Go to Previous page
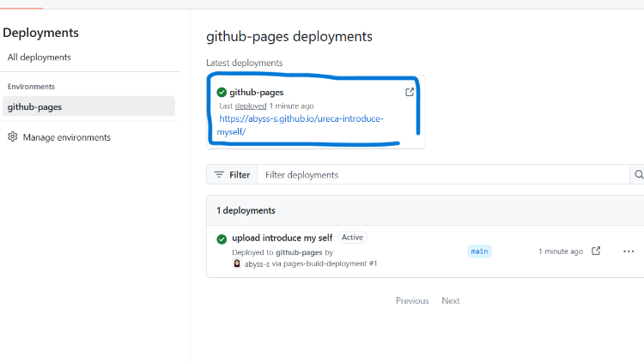The image size is (644, 363). (412, 300)
